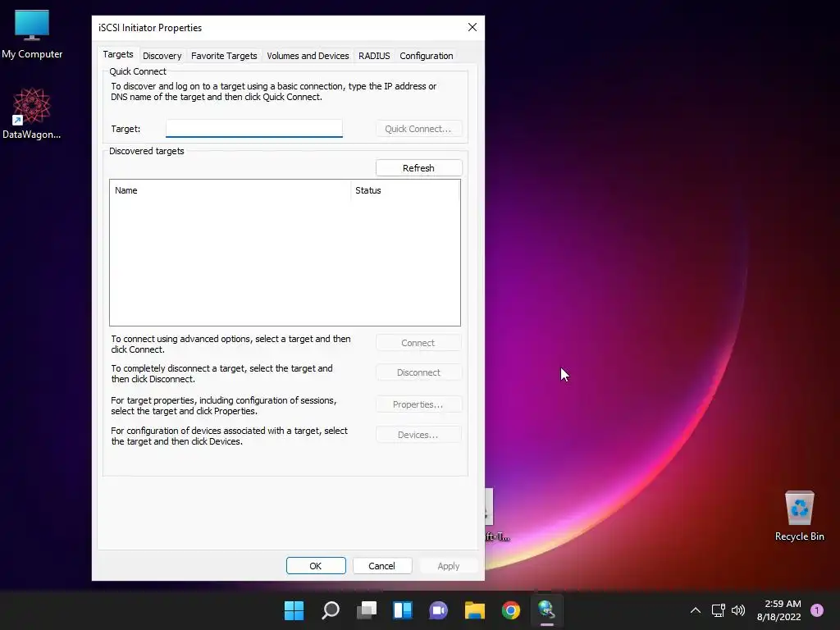Open notification center badge
This screenshot has width=840, height=630.
tap(817, 610)
